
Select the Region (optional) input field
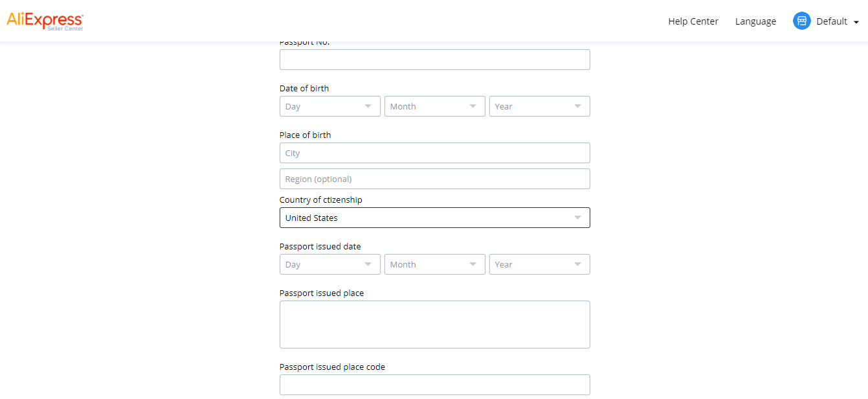point(434,179)
